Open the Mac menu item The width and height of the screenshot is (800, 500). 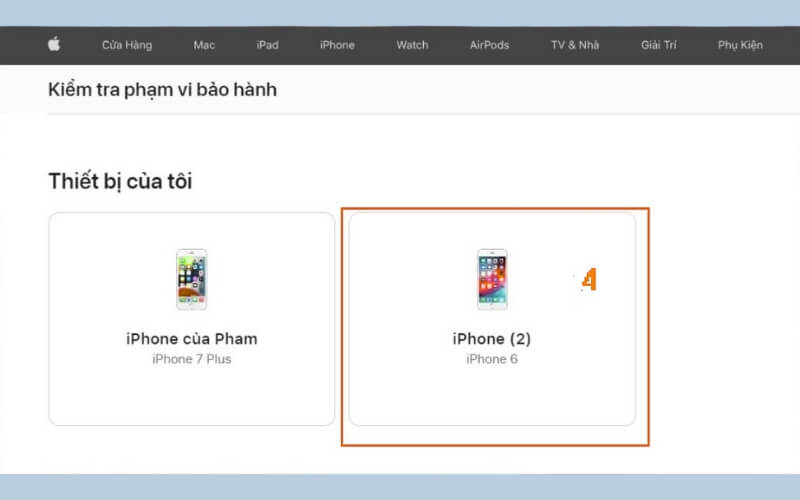click(204, 45)
